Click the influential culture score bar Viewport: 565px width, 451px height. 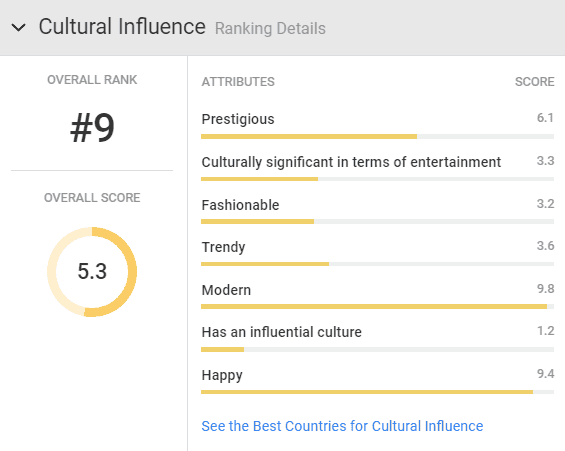[x=378, y=349]
